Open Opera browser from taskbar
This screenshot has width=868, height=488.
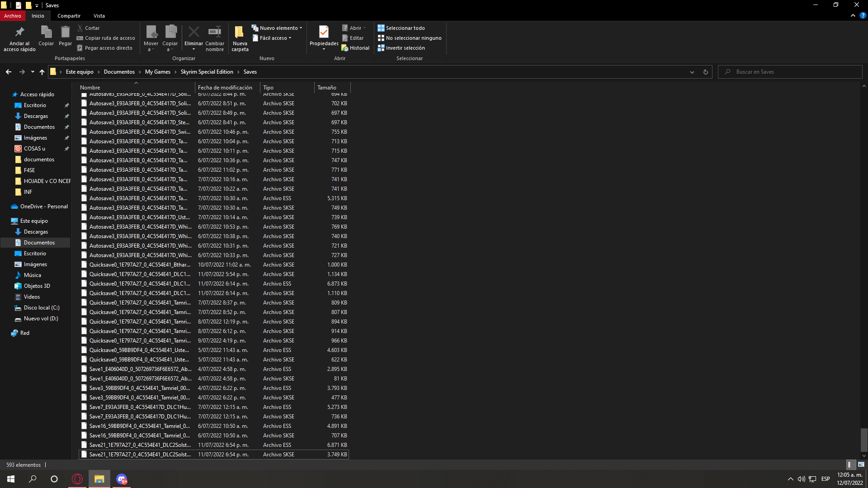point(77,479)
